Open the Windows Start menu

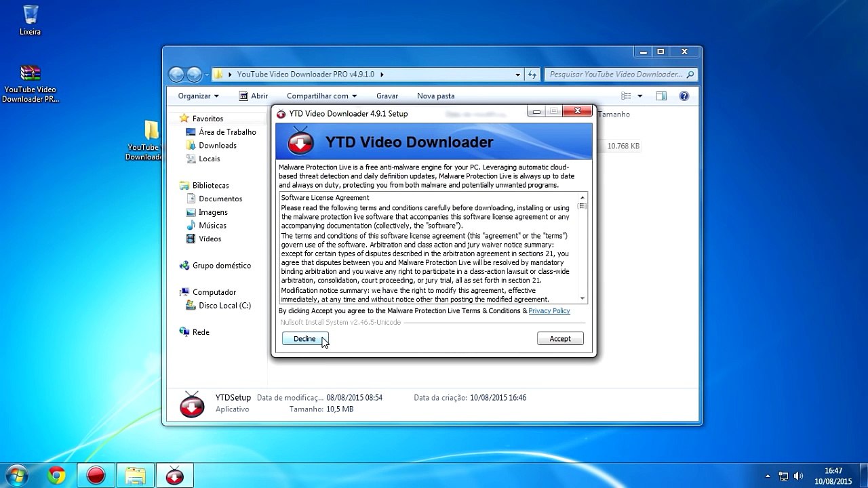16,475
